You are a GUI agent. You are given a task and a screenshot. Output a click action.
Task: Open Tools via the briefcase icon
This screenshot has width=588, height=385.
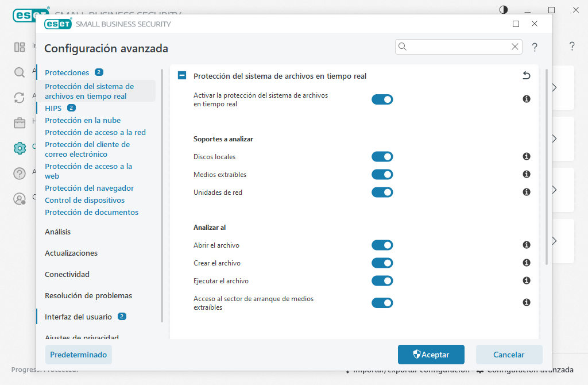(x=20, y=122)
